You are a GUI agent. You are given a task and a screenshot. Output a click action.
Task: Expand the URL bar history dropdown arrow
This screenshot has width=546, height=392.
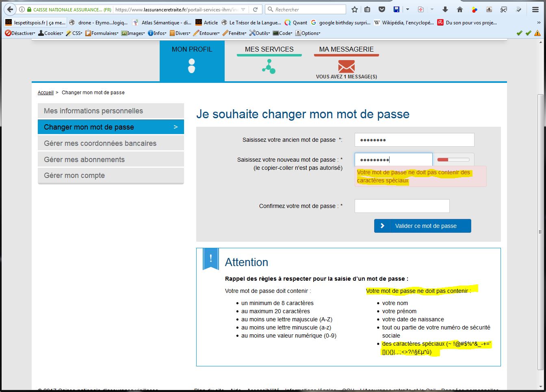[243, 9]
